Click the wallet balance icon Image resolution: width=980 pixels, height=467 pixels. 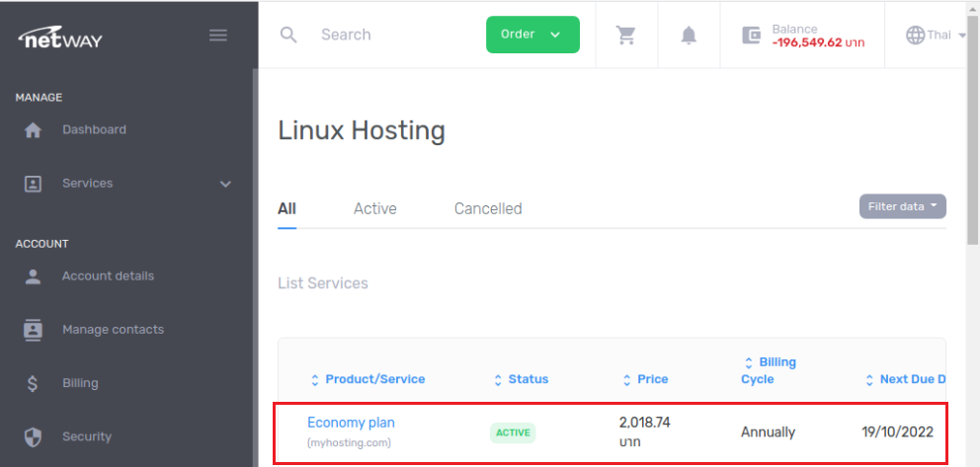[x=751, y=35]
